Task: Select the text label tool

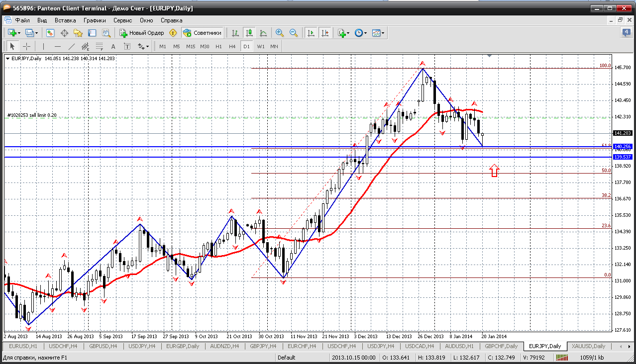Action: pos(127,46)
